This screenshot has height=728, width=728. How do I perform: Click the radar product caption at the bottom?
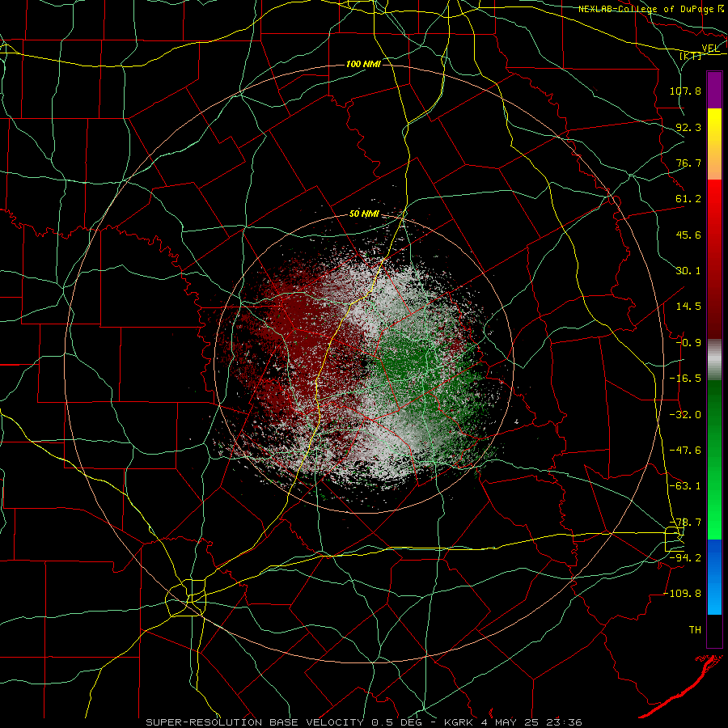[364, 722]
